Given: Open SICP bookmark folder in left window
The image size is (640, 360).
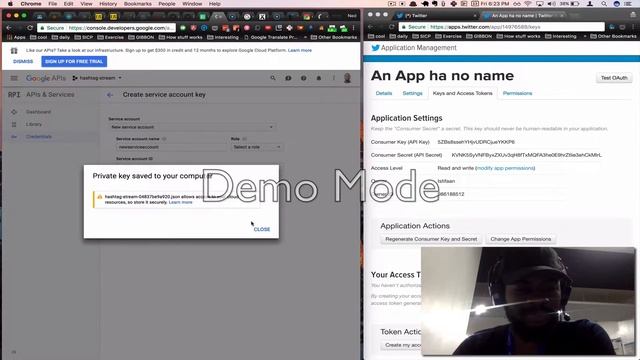Looking at the screenshot, I should click(84, 37).
